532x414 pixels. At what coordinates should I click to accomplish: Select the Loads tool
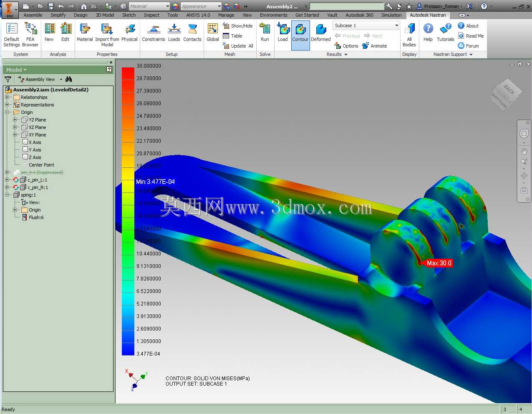coord(174,33)
